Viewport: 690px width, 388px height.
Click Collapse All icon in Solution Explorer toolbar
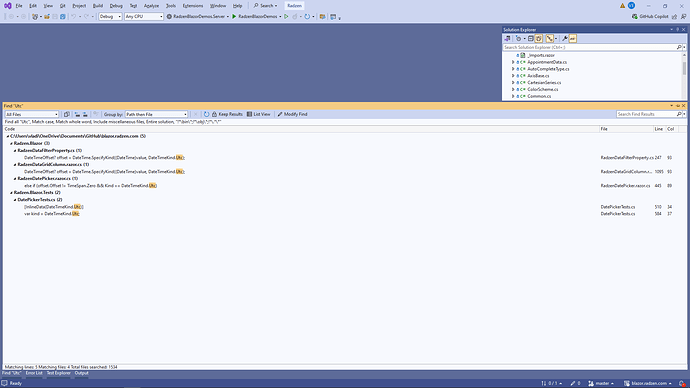(531, 39)
